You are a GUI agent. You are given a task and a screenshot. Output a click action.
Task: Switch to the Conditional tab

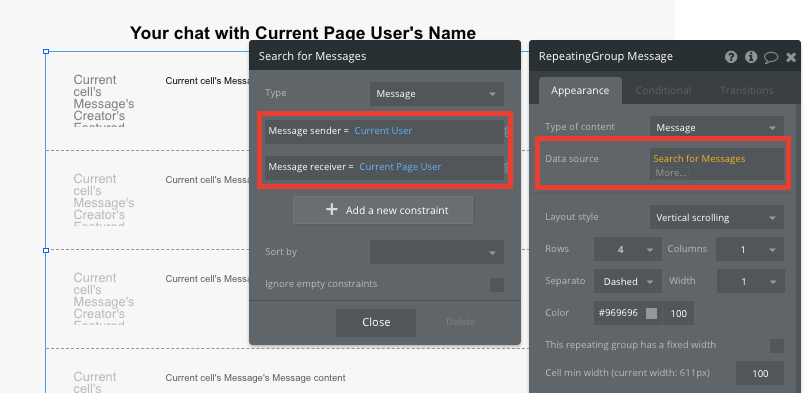tap(663, 91)
